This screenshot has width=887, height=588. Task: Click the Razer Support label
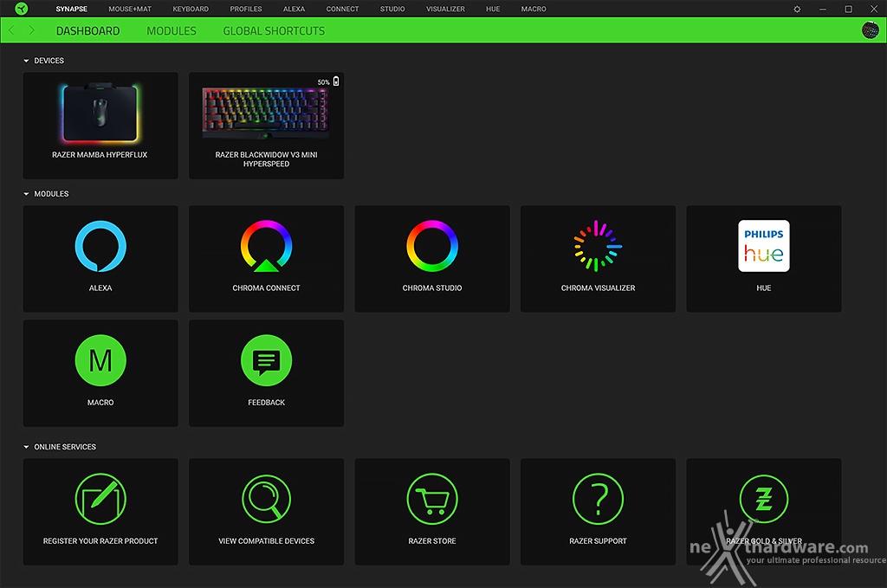point(598,541)
